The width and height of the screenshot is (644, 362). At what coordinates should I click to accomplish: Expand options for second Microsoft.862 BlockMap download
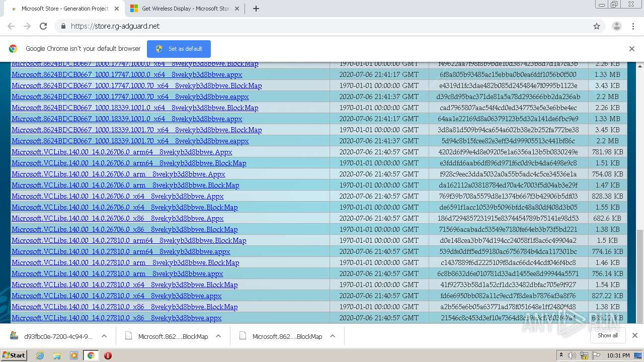333,336
